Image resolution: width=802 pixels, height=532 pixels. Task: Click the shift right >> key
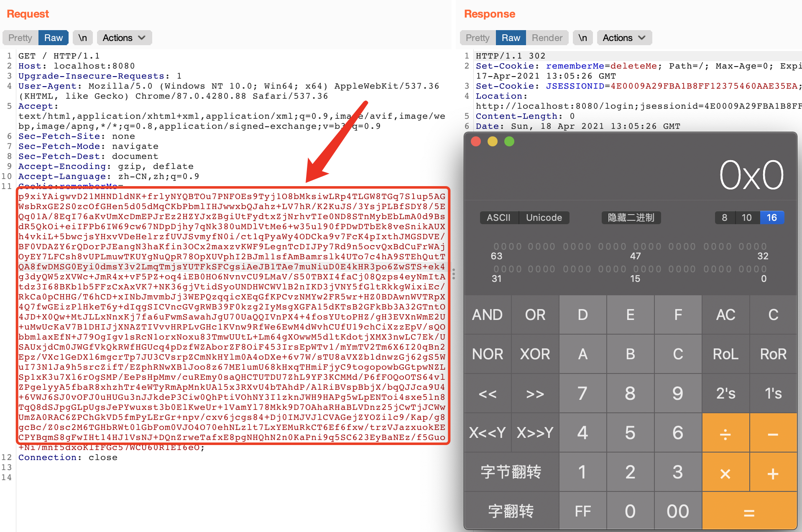click(535, 394)
